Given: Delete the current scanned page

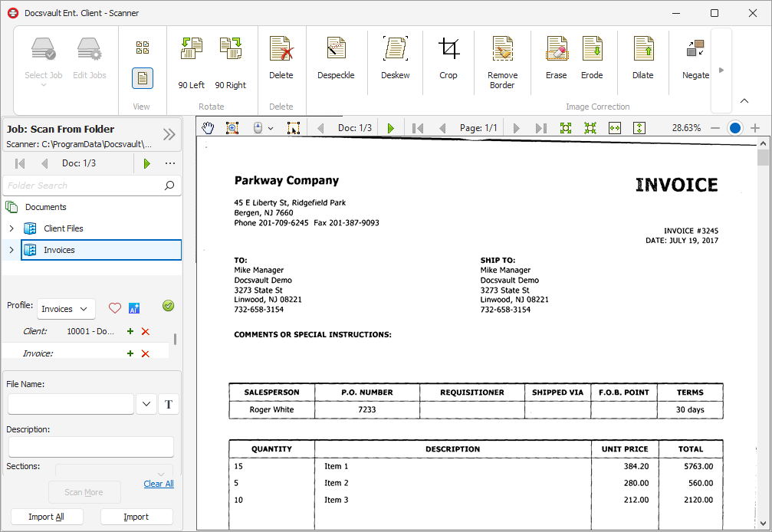Looking at the screenshot, I should coord(281,57).
